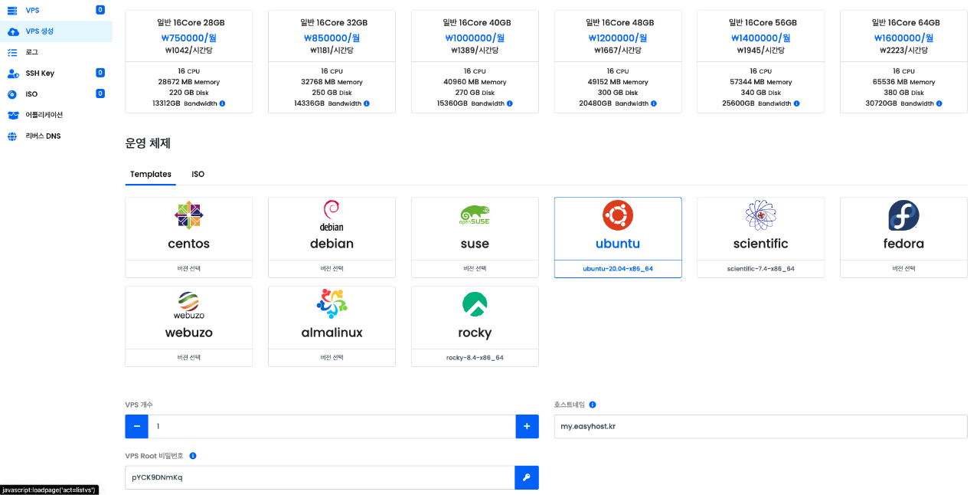Image resolution: width=980 pixels, height=495 pixels.
Task: Choose the 일반 16Core 28GB plan
Action: coord(188,61)
